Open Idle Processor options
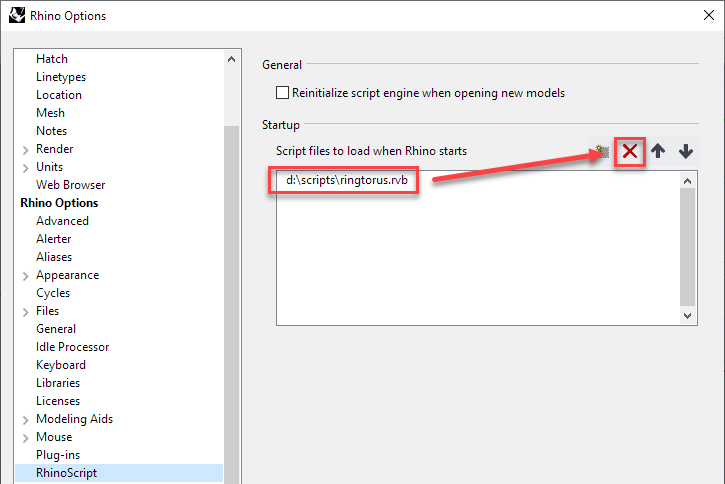 pyautogui.click(x=73, y=347)
